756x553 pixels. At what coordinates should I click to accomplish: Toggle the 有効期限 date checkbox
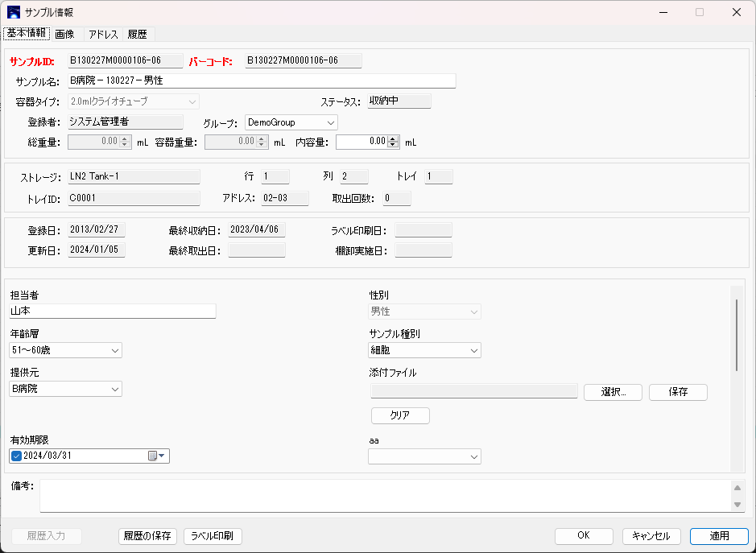[x=17, y=456]
